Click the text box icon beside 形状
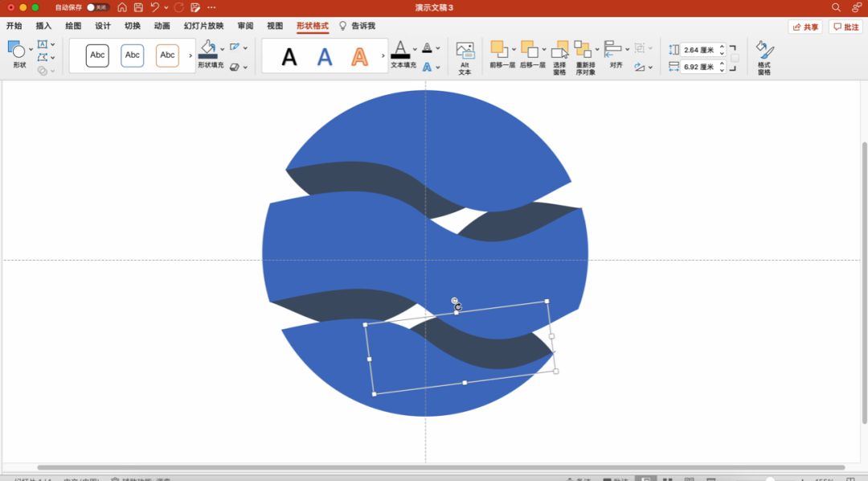The image size is (868, 481). [42, 43]
